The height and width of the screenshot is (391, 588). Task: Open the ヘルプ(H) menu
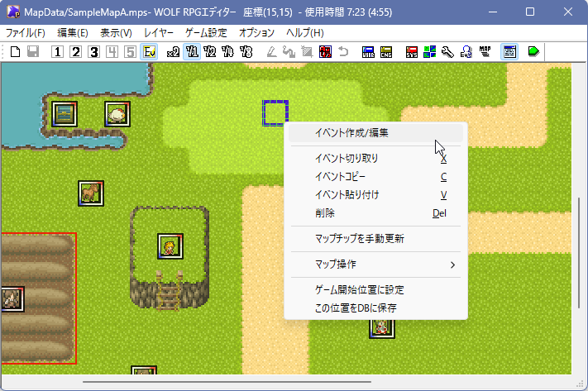[305, 33]
